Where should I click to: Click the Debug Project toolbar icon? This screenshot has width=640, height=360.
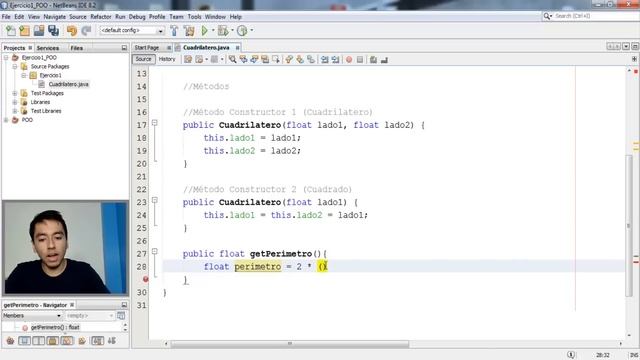click(x=223, y=31)
